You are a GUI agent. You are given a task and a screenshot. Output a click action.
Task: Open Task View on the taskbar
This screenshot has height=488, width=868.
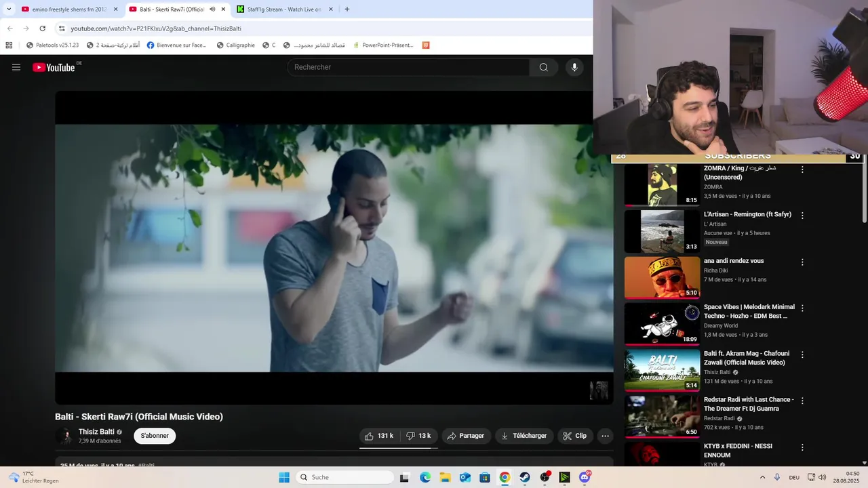405,477
